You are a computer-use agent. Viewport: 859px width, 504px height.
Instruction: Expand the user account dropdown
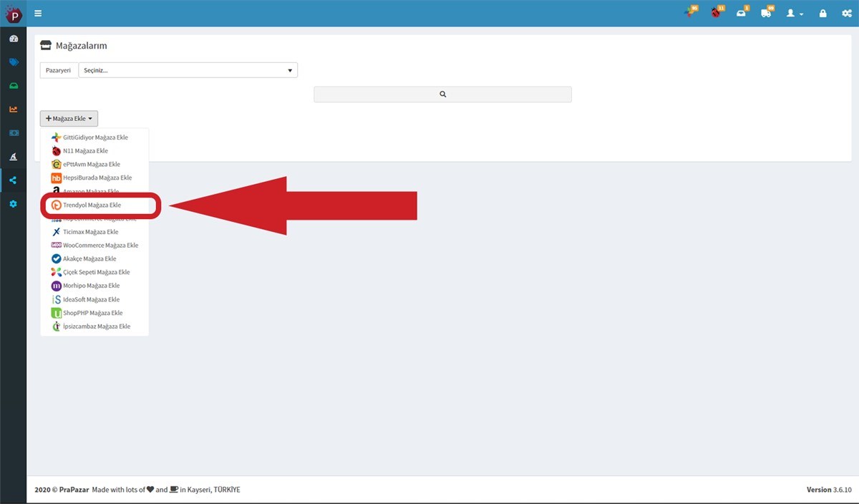(794, 13)
